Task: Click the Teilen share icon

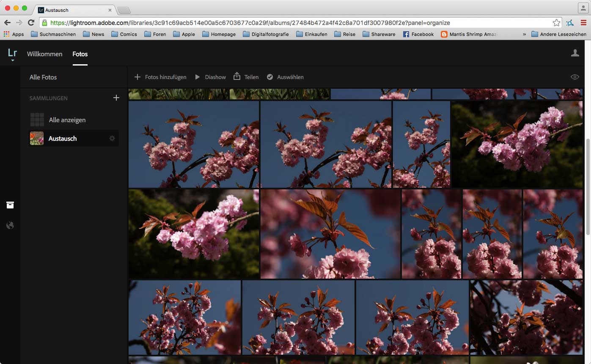Action: coord(237,77)
